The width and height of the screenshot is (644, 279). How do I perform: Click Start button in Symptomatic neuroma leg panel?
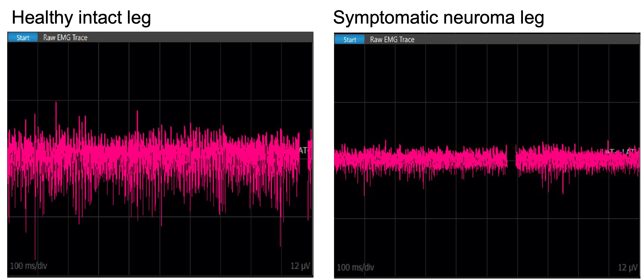tap(350, 39)
